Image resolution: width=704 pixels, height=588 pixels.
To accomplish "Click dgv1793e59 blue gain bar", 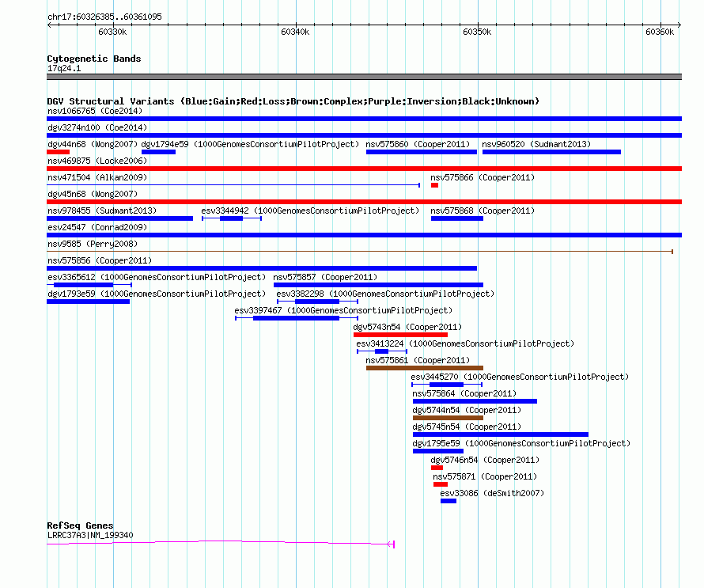I will [88, 302].
